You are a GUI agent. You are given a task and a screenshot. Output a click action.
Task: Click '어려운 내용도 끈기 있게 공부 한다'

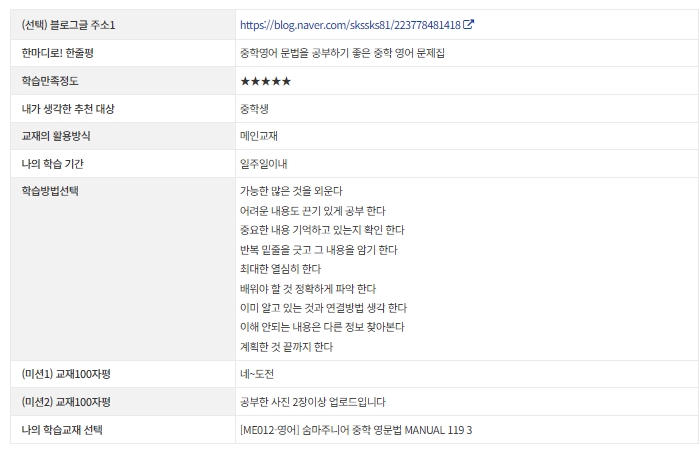(x=313, y=210)
